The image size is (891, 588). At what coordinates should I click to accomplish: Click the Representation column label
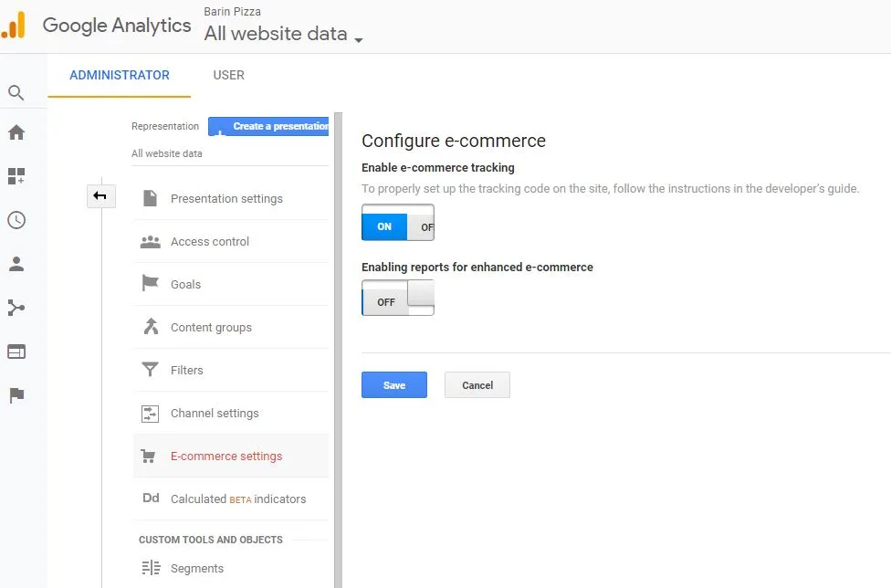coord(165,126)
